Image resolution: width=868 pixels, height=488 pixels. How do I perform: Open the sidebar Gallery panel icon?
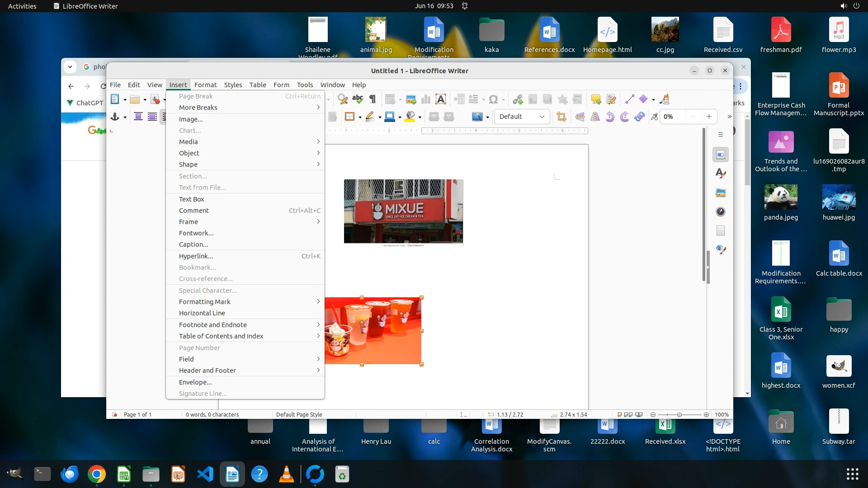[x=721, y=193]
